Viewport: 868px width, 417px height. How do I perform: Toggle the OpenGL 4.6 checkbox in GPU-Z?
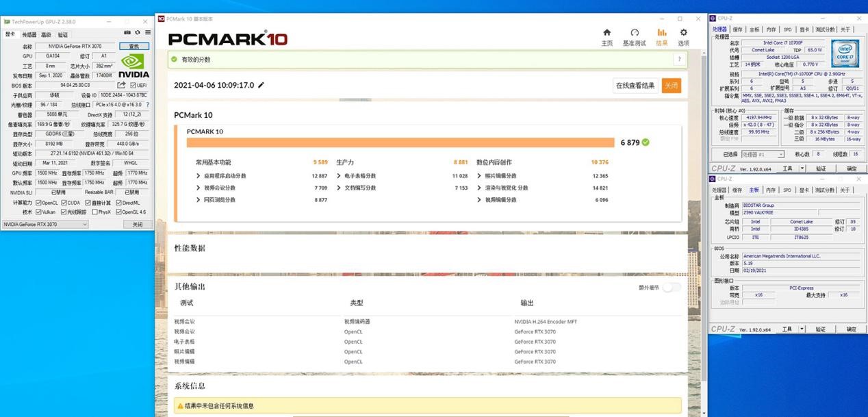pos(119,212)
